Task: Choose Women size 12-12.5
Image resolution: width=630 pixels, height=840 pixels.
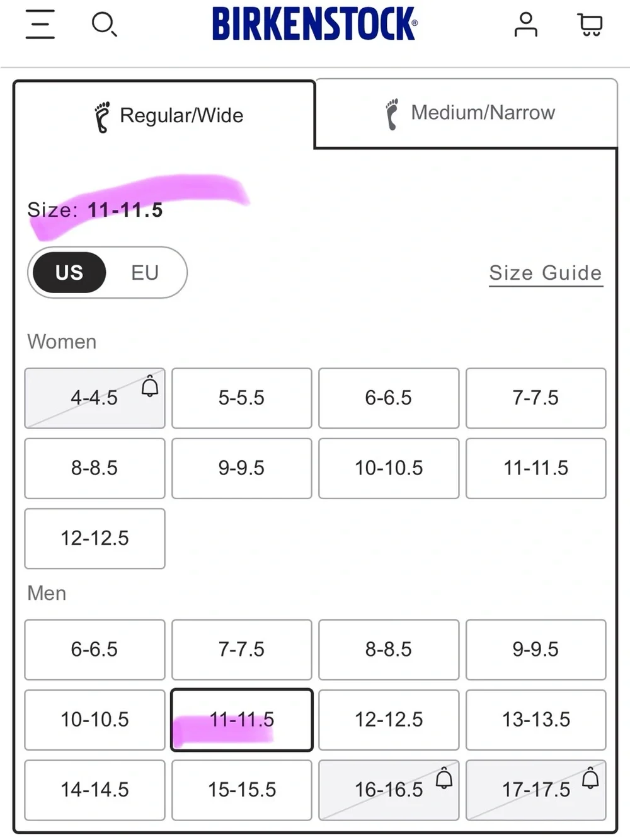Action: coord(95,538)
